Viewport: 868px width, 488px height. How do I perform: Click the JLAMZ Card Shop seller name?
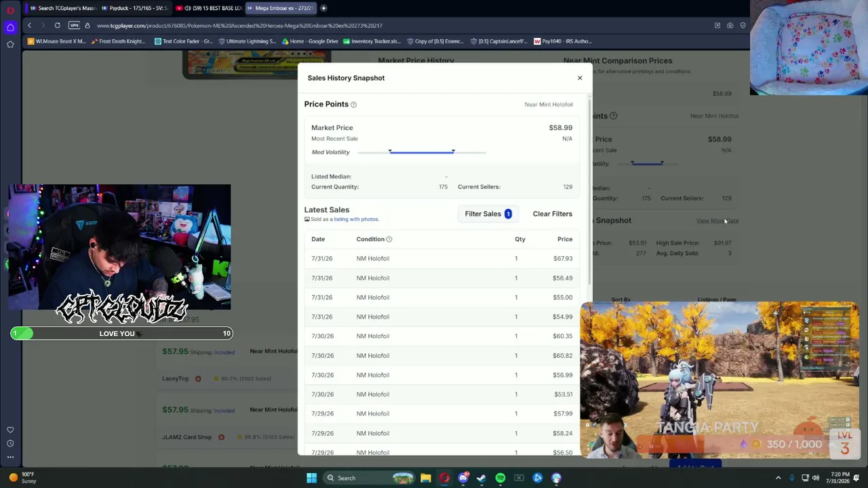coord(187,437)
